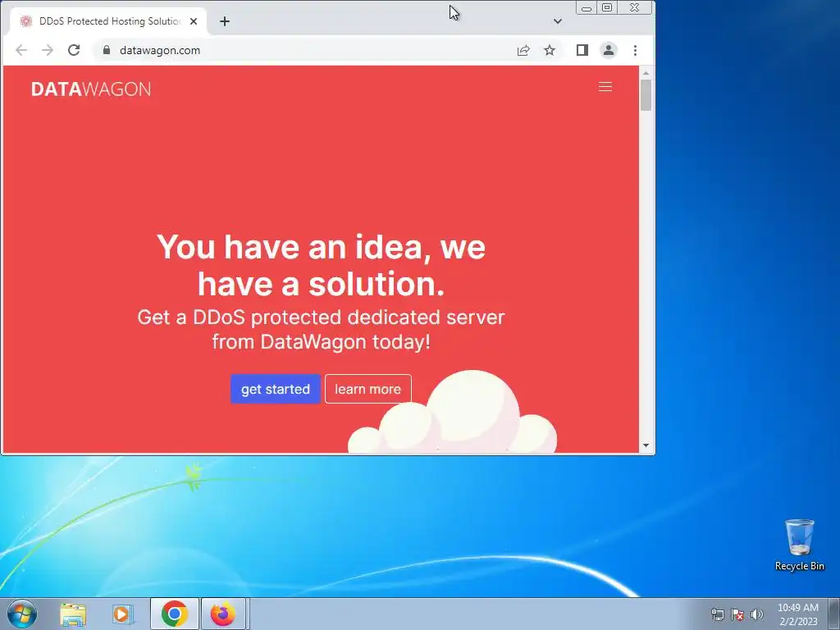Click the page scrollbar down arrow
The height and width of the screenshot is (630, 840).
click(646, 445)
